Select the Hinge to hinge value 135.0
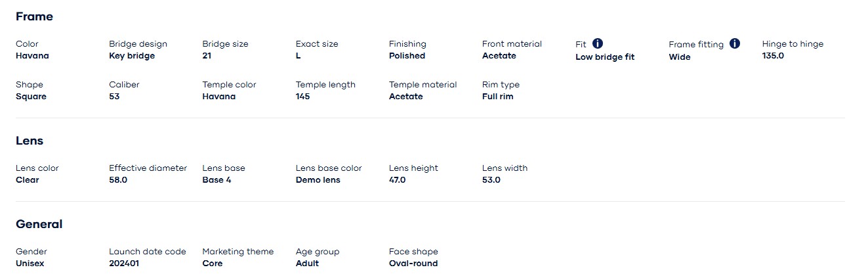The height and width of the screenshot is (278, 868). tap(773, 56)
